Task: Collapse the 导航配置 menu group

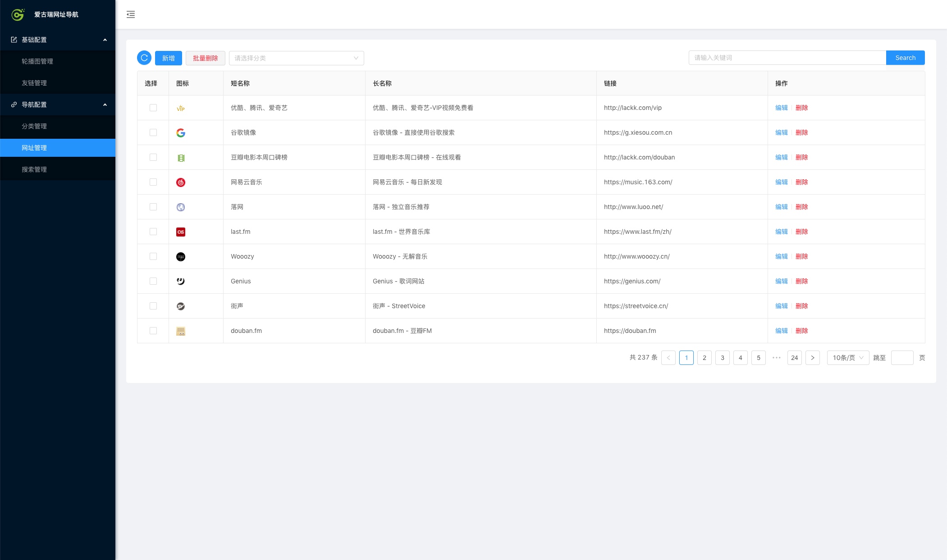Action: [x=58, y=105]
